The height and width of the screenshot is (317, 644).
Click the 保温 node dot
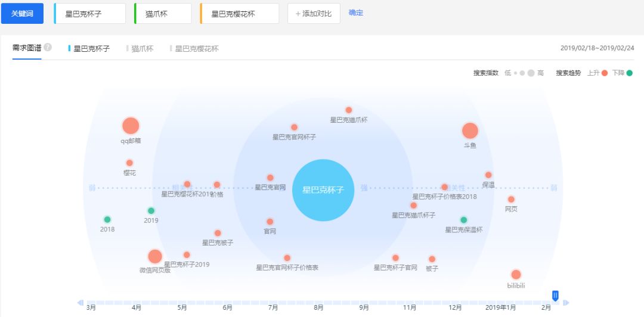pos(488,175)
